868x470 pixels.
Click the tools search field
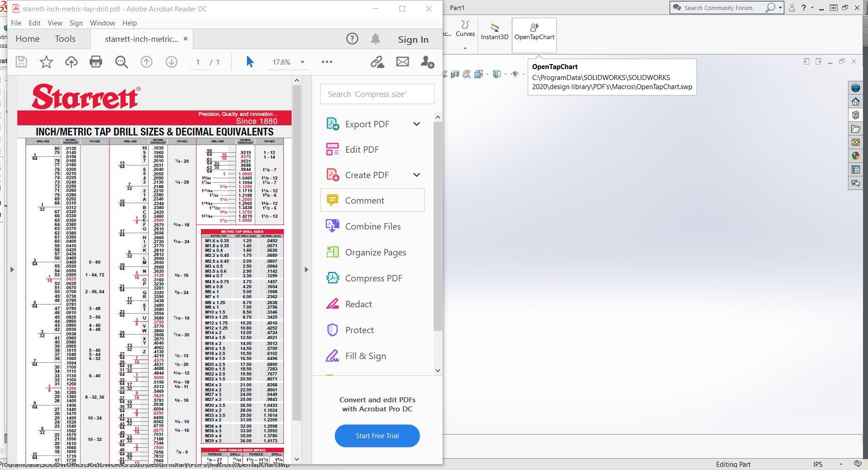click(377, 94)
